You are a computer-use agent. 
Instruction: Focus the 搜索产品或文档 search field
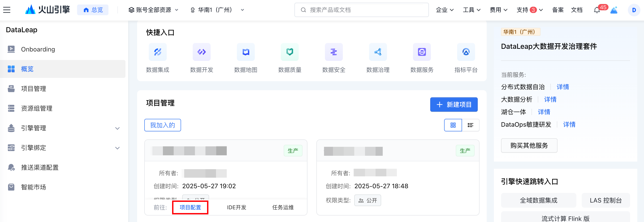361,10
